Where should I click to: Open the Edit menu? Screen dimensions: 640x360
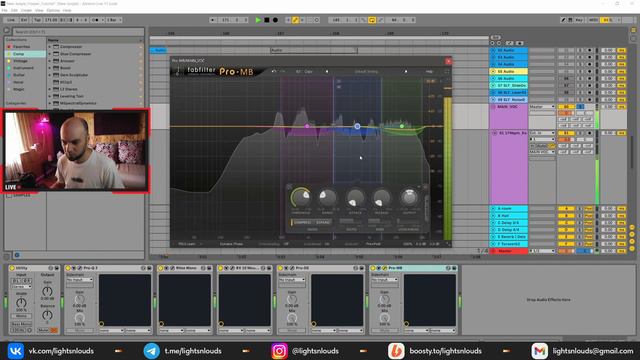(14, 10)
